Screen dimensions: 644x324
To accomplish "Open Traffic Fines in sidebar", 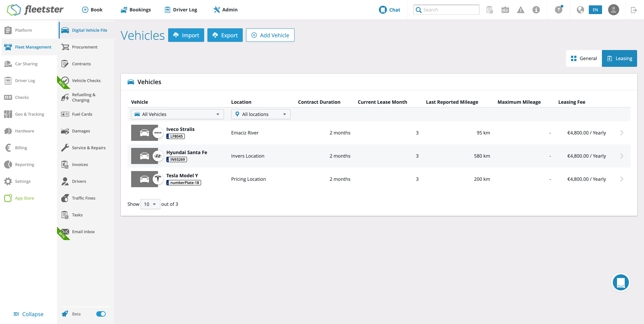I will 84,198.
